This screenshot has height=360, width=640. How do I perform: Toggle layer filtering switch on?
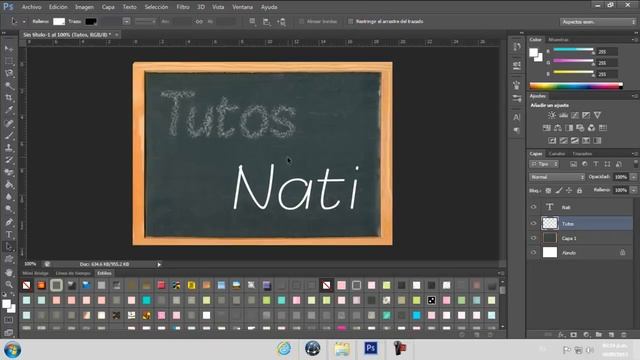(x=636, y=164)
